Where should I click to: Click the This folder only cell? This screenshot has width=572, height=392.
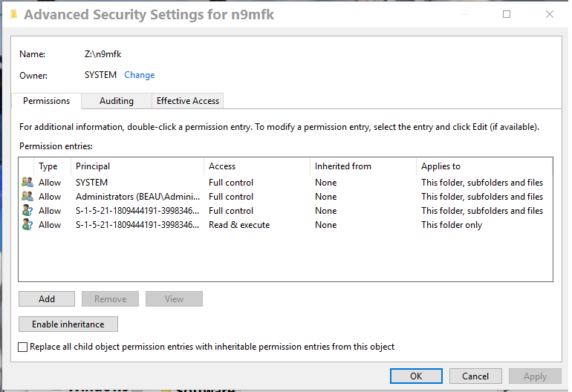(452, 225)
